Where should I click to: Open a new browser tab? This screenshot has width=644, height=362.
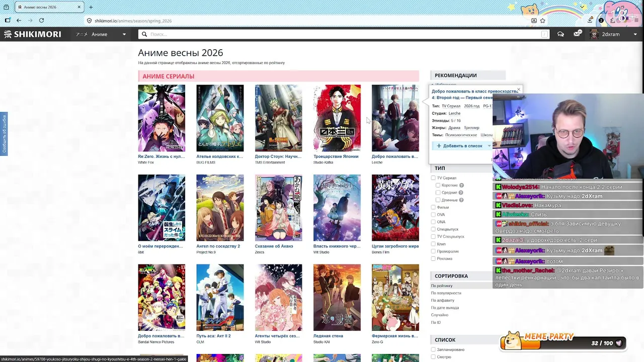pos(91,7)
